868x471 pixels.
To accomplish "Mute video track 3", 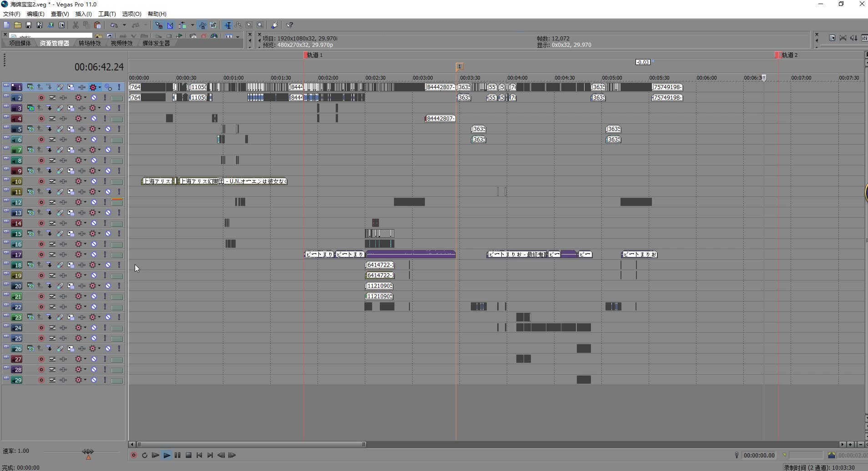I will tap(108, 108).
